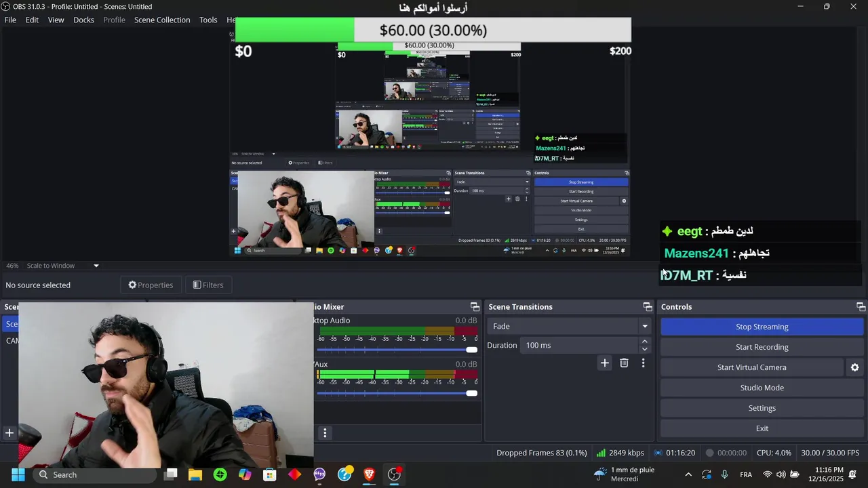Viewport: 868px width, 488px height.
Task: Open source Filters button
Action: coord(208,285)
